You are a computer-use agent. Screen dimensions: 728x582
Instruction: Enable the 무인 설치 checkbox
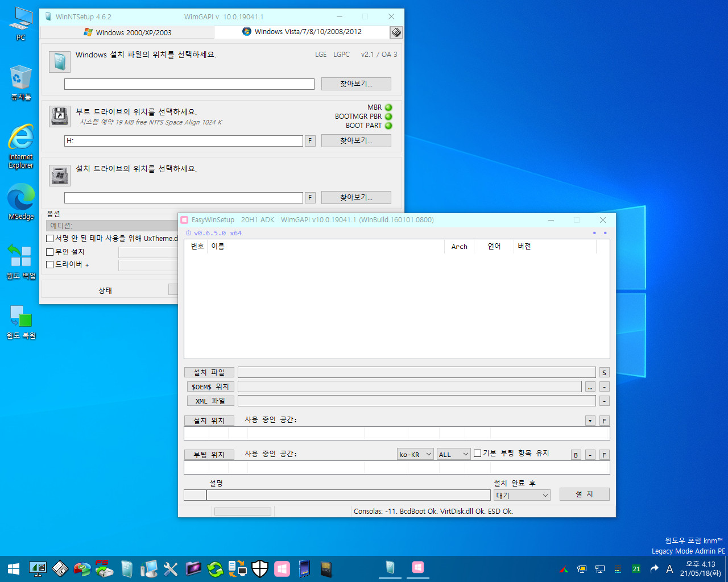click(50, 252)
